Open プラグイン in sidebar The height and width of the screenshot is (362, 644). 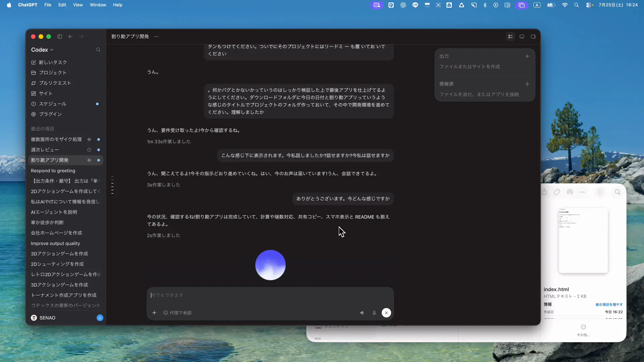click(66, 114)
